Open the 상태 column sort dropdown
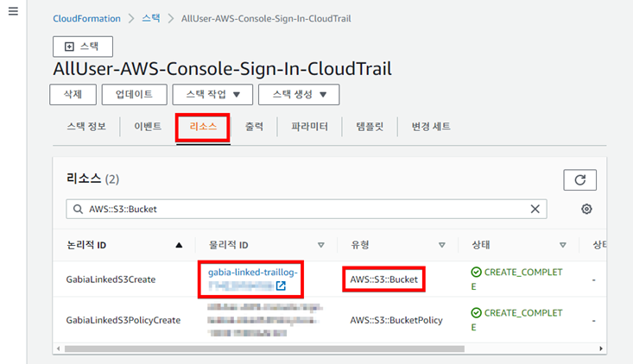This screenshot has width=633, height=364. click(563, 245)
